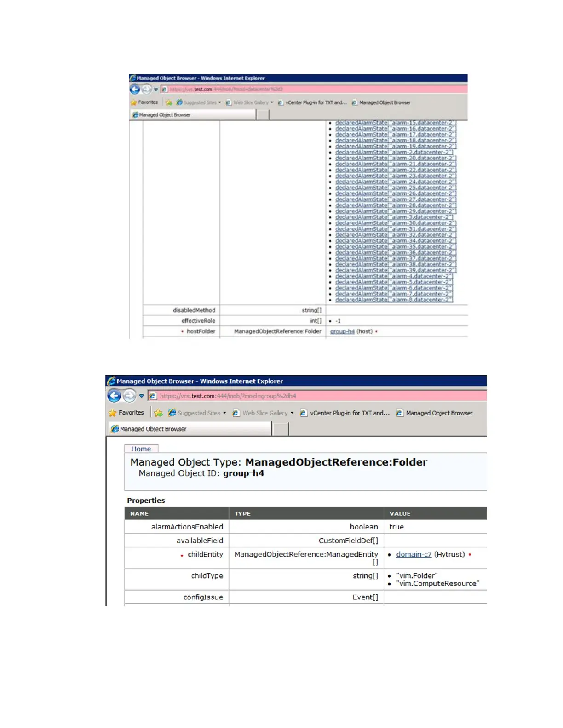This screenshot has height=728, width=563.
Task: Click Add to Favorites Bar icon in lower window
Action: click(158, 413)
